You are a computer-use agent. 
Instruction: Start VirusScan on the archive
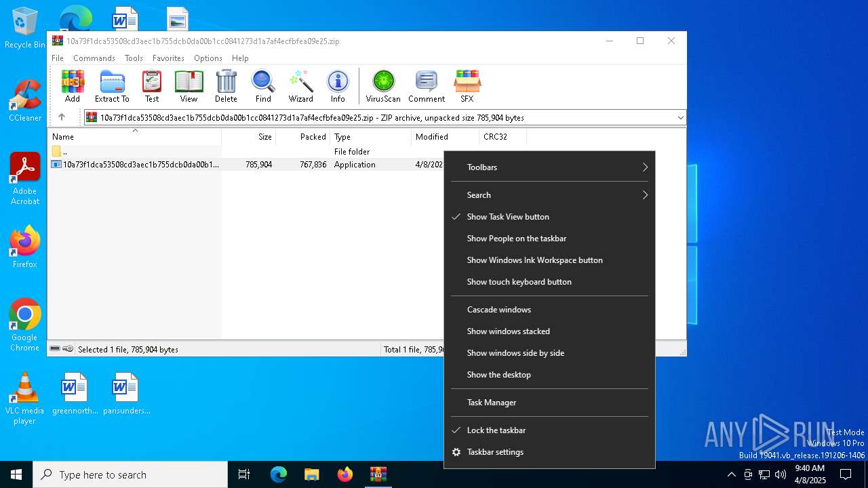pyautogui.click(x=383, y=86)
